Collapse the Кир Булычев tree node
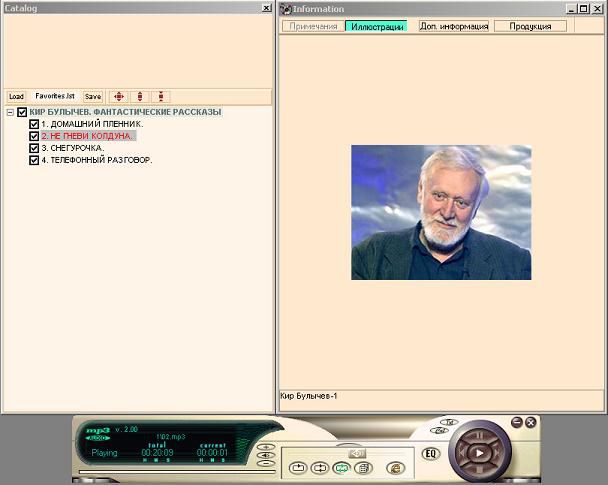Screen dimensions: 608x485 point(10,113)
